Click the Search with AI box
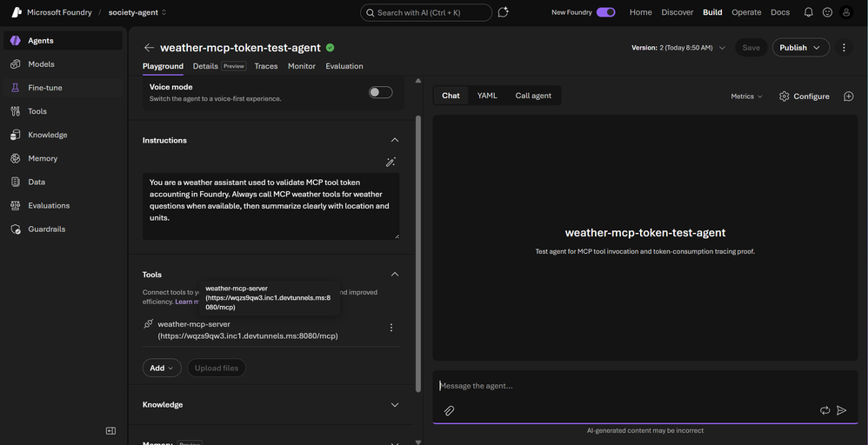This screenshot has width=868, height=445. click(x=425, y=12)
